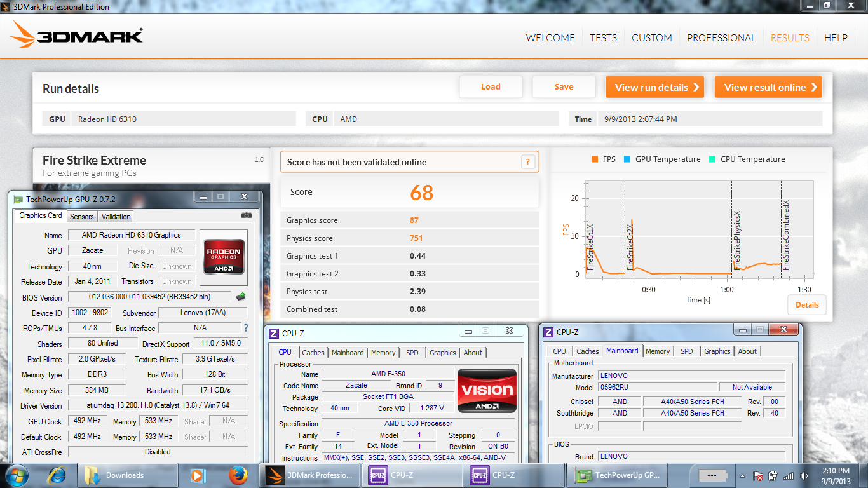This screenshot has width=868, height=488.
Task: Open the CUSTOM tab in 3DMark
Action: 652,38
